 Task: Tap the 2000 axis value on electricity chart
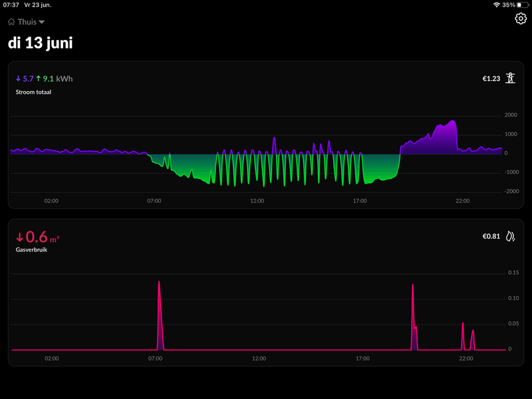coord(511,115)
